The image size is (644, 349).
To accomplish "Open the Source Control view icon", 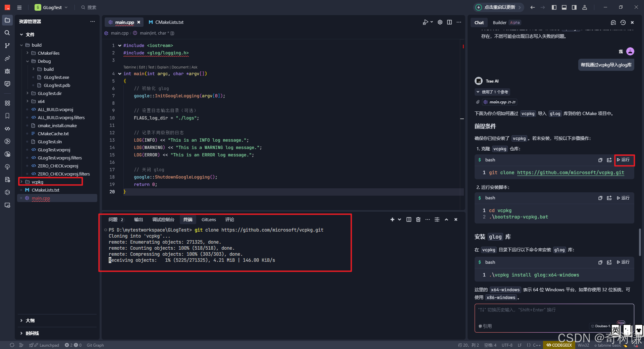I will (7, 46).
